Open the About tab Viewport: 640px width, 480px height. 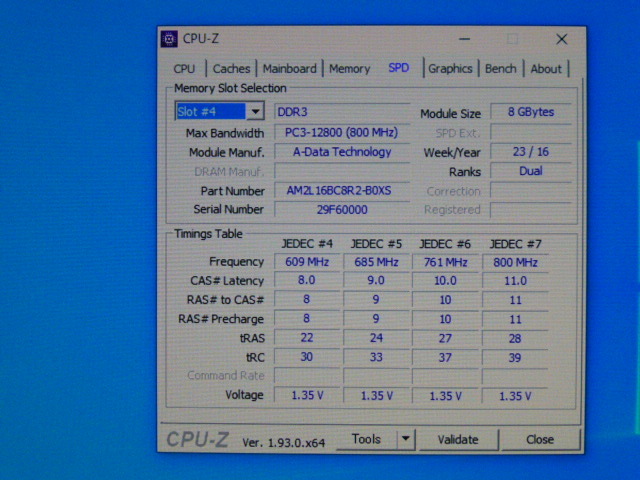[546, 69]
